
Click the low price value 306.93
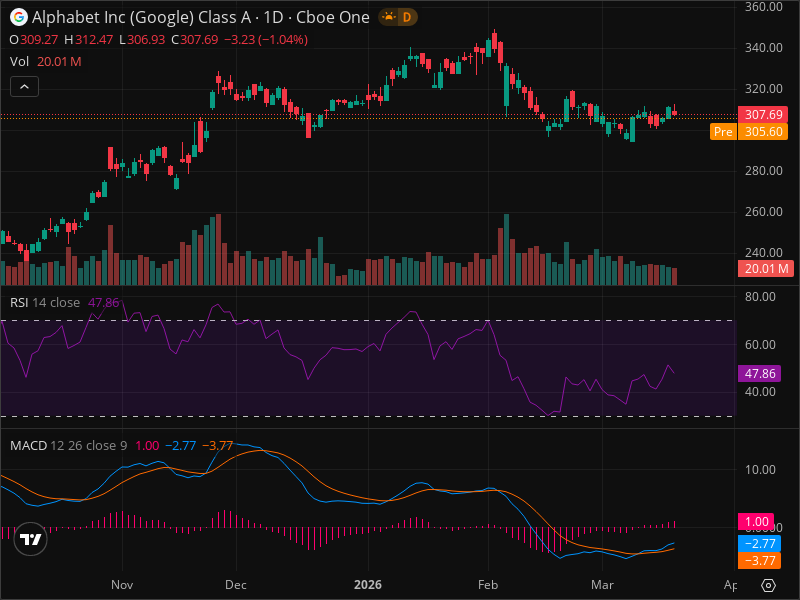(x=146, y=40)
